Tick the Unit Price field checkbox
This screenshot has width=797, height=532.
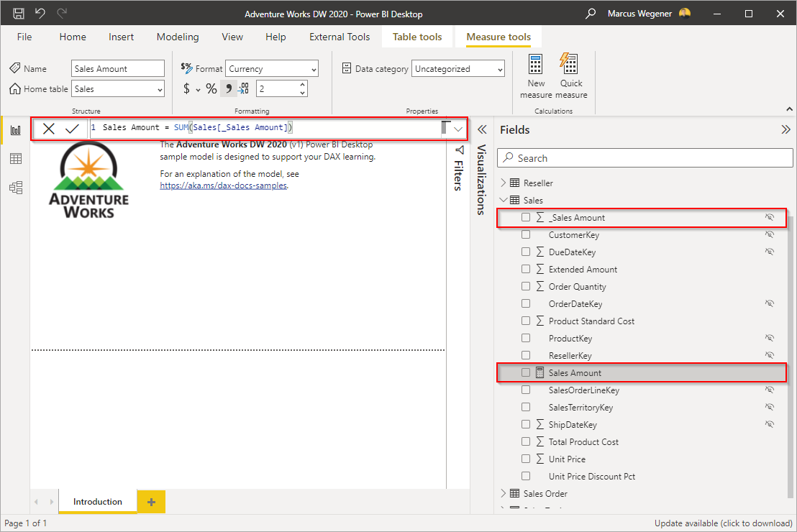(x=526, y=459)
